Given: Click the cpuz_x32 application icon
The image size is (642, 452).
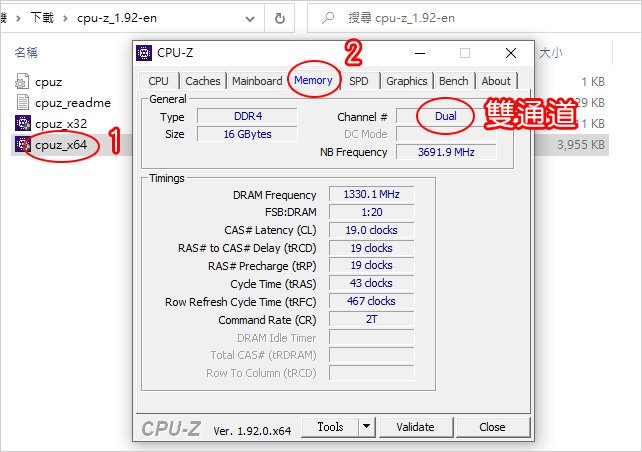Looking at the screenshot, I should tap(23, 123).
